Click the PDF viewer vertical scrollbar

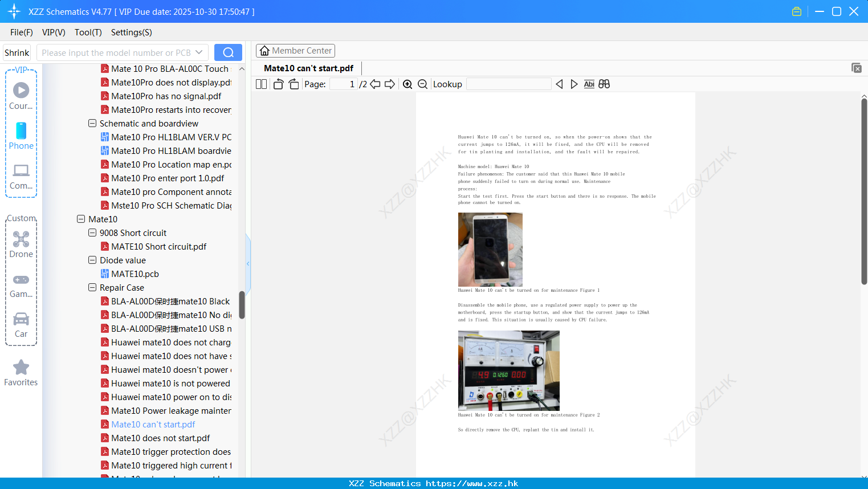pos(864,191)
